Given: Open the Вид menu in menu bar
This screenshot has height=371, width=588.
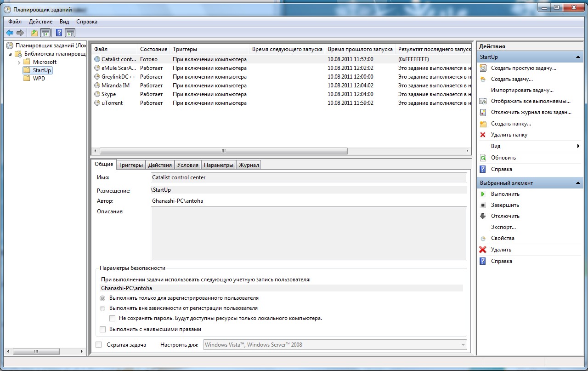Looking at the screenshot, I should tap(64, 22).
